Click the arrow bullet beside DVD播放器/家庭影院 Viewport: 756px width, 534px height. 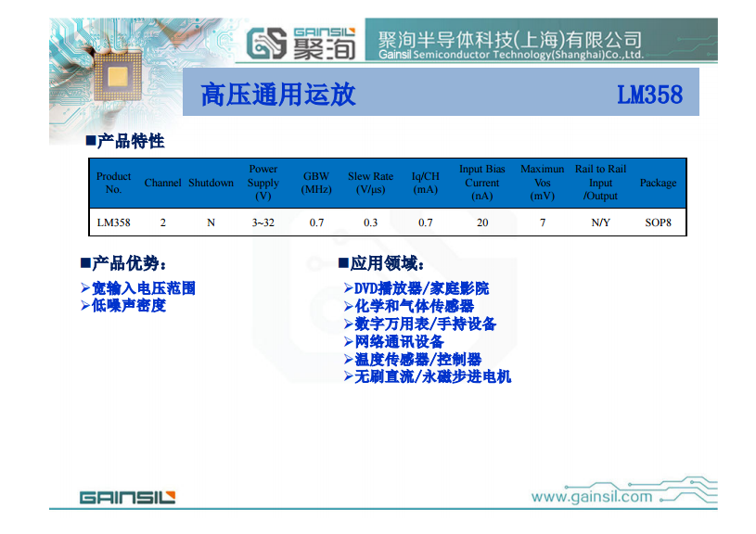pos(348,288)
